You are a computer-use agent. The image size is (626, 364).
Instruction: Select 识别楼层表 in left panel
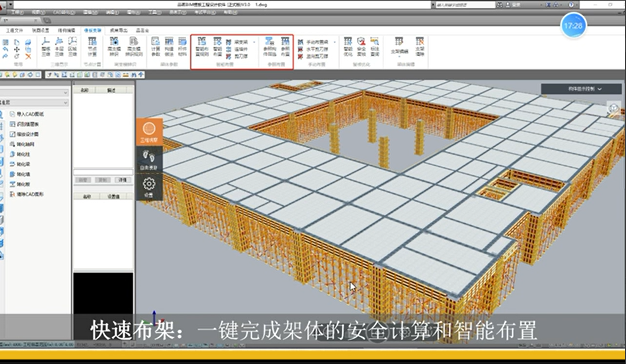pos(24,124)
